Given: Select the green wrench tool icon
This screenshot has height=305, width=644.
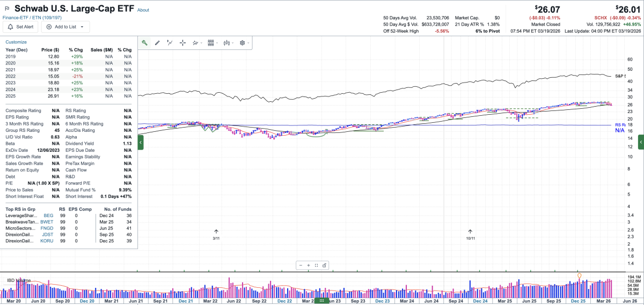Looking at the screenshot, I should pyautogui.click(x=144, y=43).
